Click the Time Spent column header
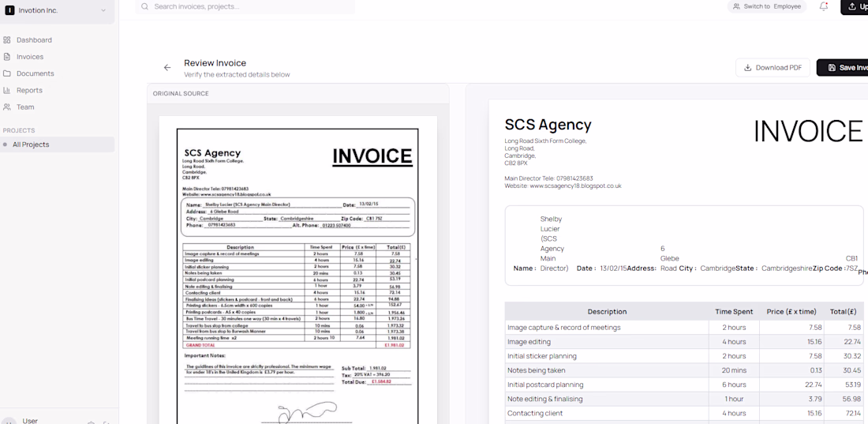This screenshot has height=424, width=868. pyautogui.click(x=734, y=312)
